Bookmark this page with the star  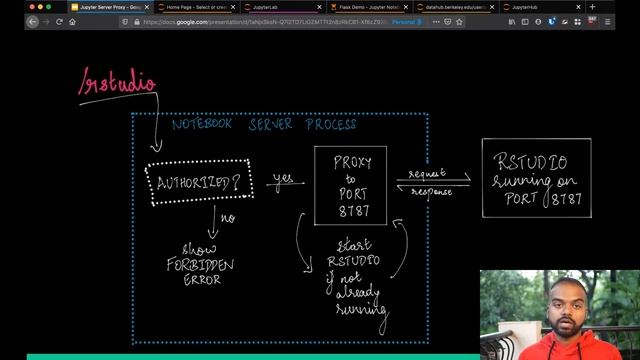coord(459,22)
